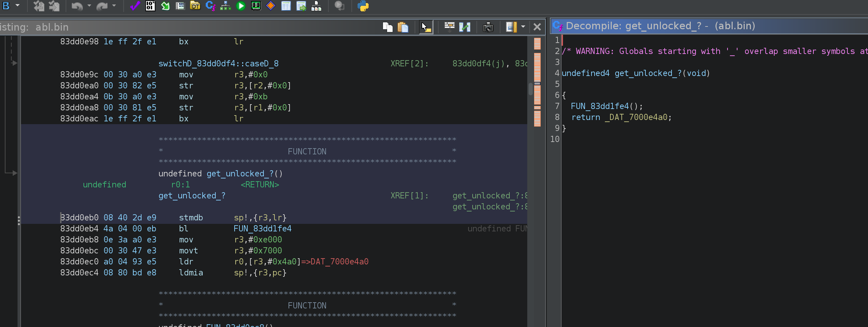Click XREF[1] label for get_unlocked_?
Screen dimensions: 868x327
point(409,196)
